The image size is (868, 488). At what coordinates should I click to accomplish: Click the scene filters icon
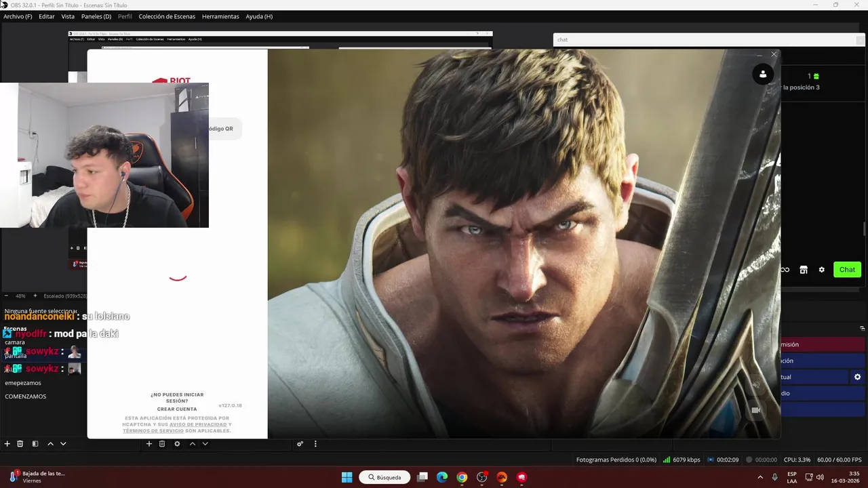[35, 444]
